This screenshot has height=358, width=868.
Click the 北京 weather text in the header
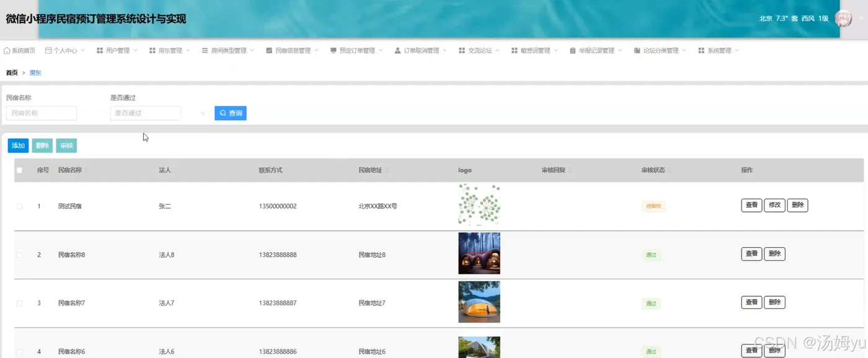tap(766, 19)
